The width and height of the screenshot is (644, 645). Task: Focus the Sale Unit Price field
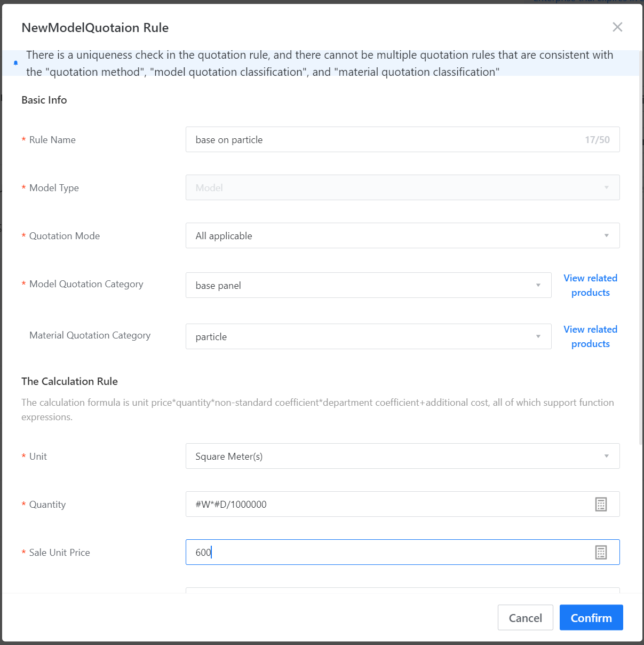coord(389,552)
